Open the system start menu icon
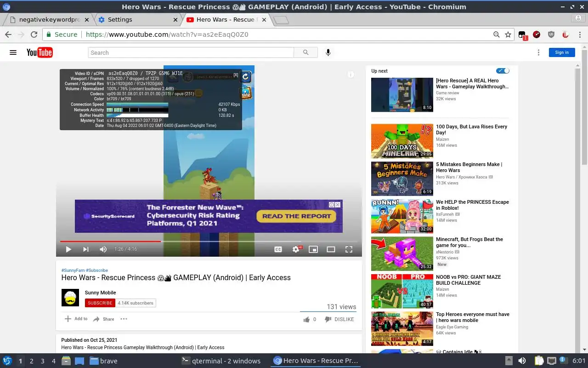Image resolution: width=588 pixels, height=368 pixels. [7, 361]
